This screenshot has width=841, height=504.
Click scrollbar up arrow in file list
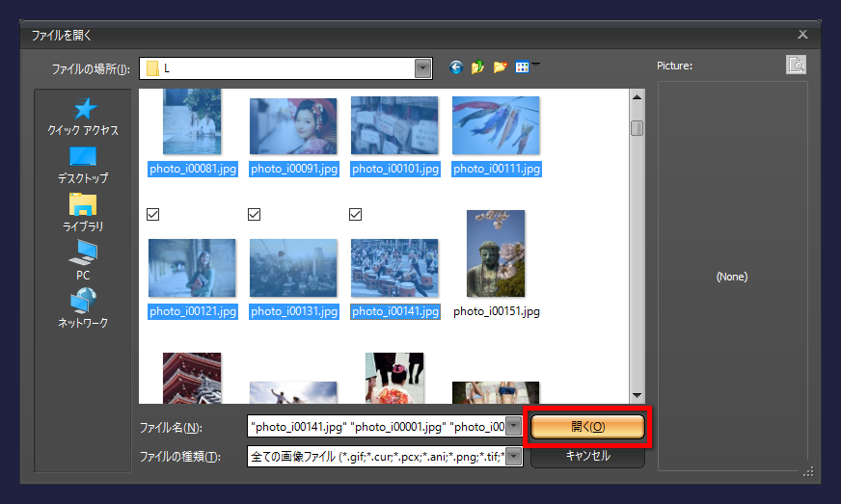tap(637, 97)
